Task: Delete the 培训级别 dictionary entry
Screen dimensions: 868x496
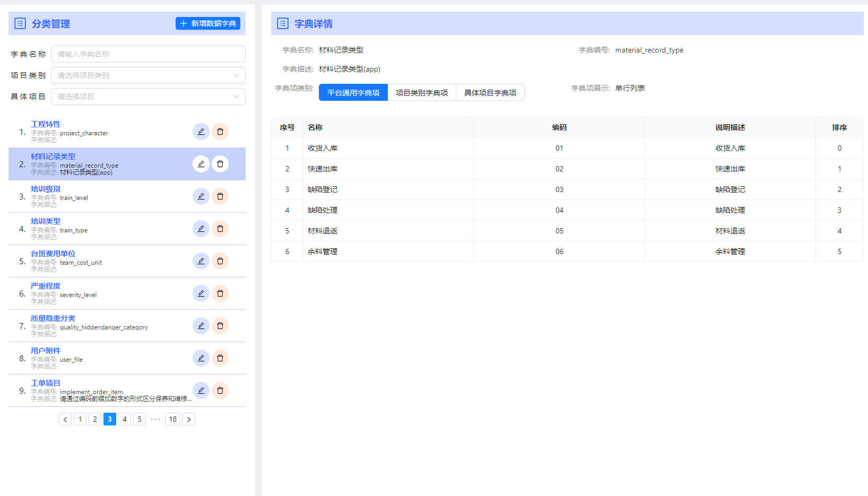Action: (220, 196)
